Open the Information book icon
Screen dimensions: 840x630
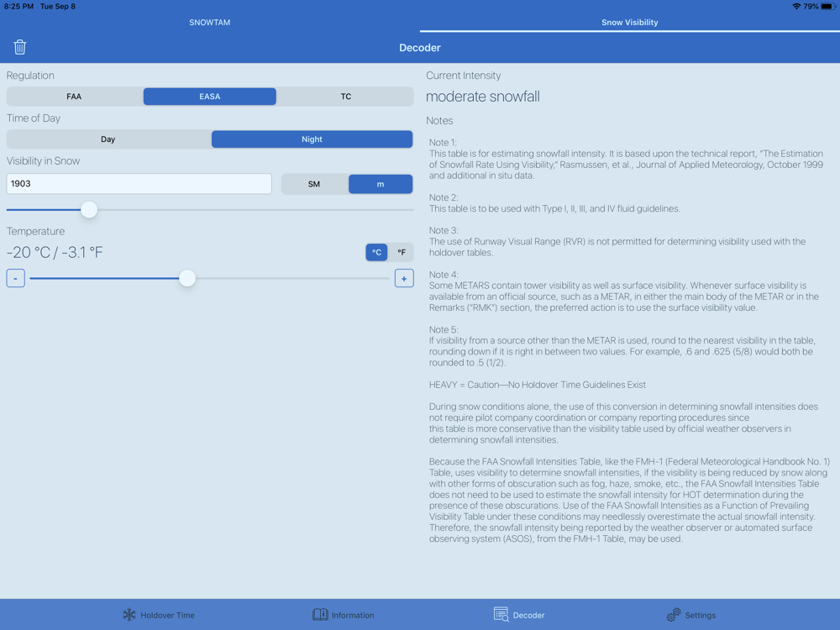(x=320, y=615)
